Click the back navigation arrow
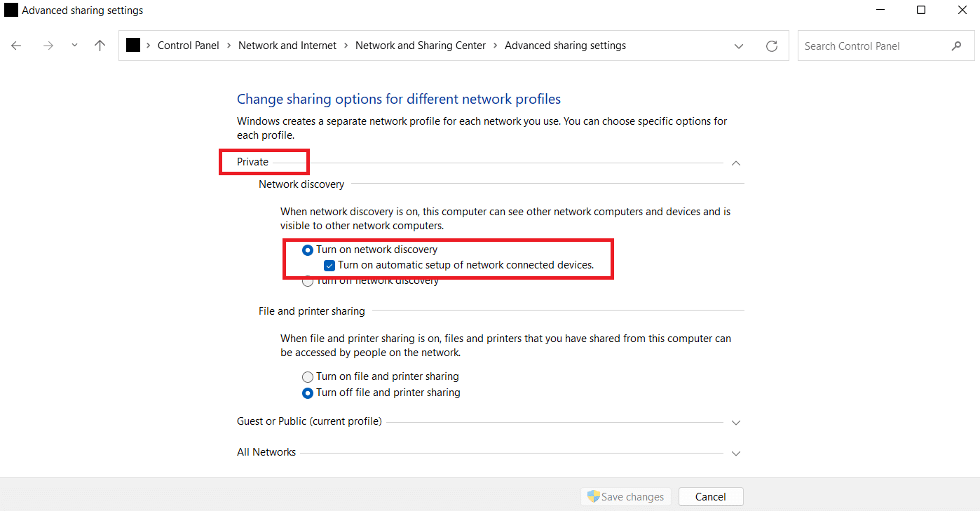 [16, 46]
